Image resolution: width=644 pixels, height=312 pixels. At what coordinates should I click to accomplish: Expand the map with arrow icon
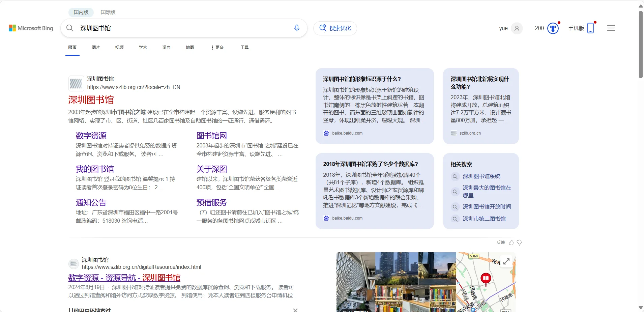(x=506, y=261)
